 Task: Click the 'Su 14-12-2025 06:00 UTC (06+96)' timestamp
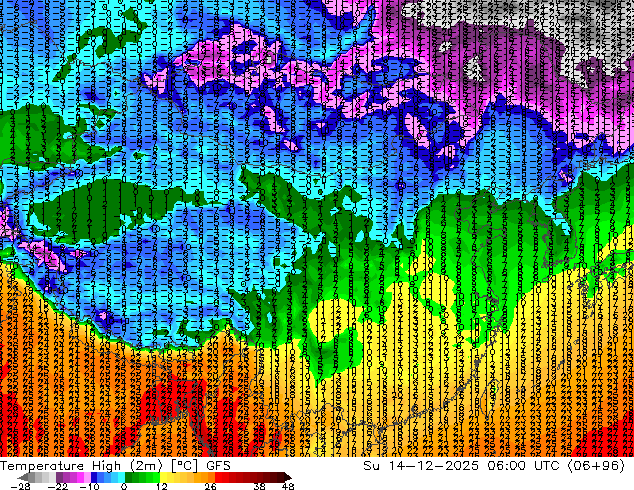494,466
